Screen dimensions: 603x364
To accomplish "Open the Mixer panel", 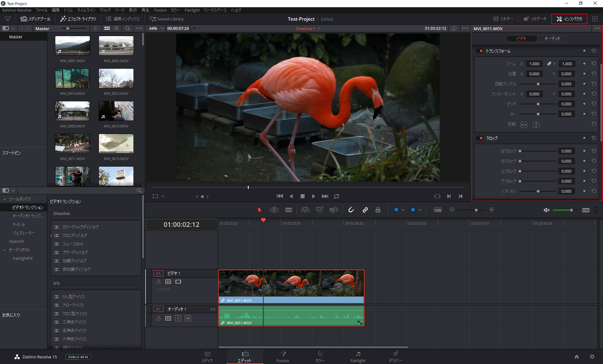I will pyautogui.click(x=503, y=19).
